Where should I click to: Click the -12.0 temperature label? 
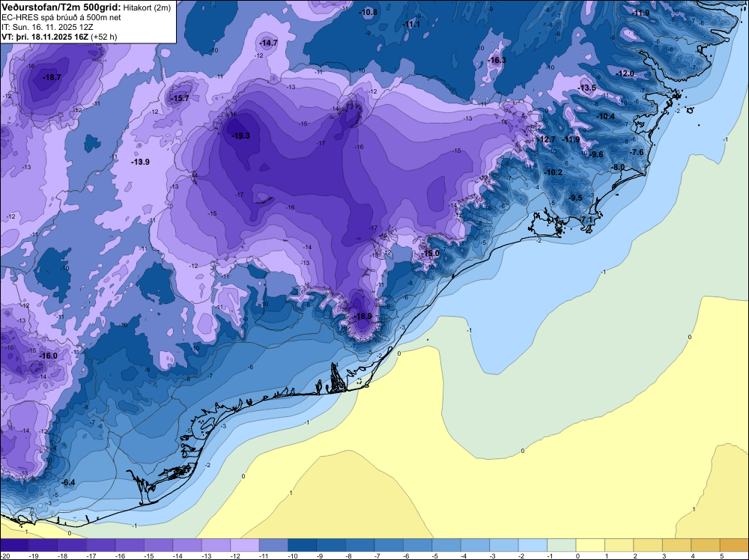[625, 73]
